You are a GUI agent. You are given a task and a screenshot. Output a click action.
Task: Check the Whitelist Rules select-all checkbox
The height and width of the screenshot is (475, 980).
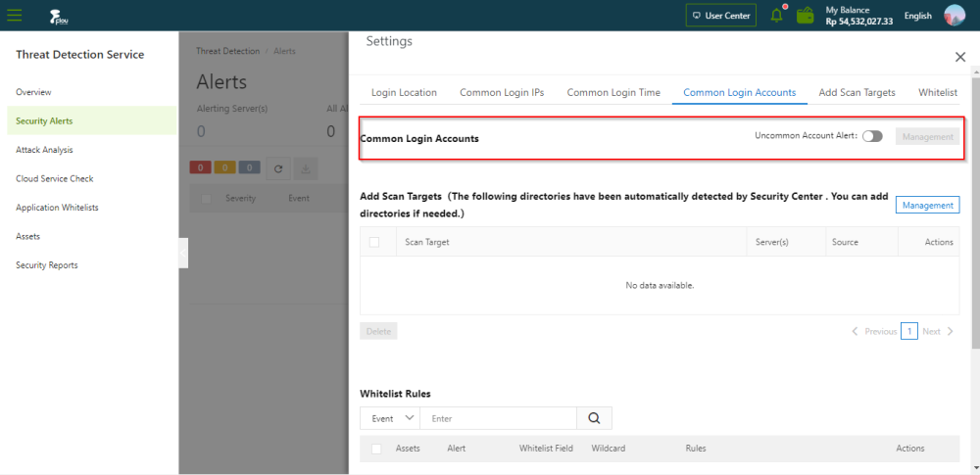(x=376, y=449)
